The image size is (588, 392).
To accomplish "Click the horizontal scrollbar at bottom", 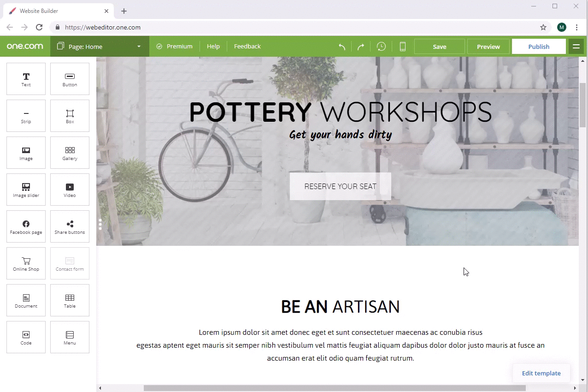I will [x=334, y=388].
